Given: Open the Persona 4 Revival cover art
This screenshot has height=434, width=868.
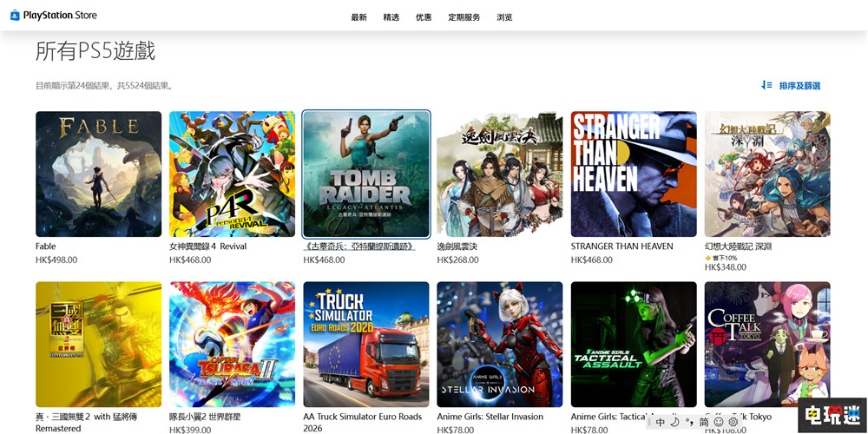Looking at the screenshot, I should click(233, 174).
